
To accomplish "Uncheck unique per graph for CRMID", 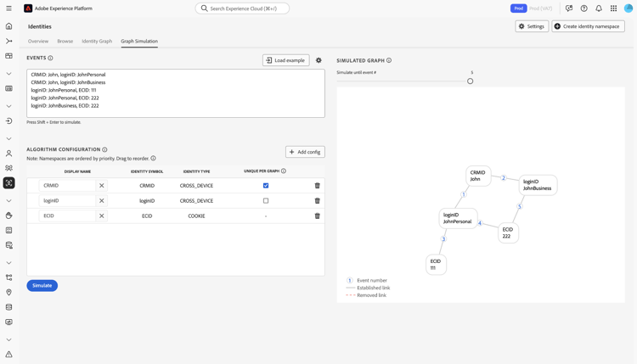I will click(266, 186).
